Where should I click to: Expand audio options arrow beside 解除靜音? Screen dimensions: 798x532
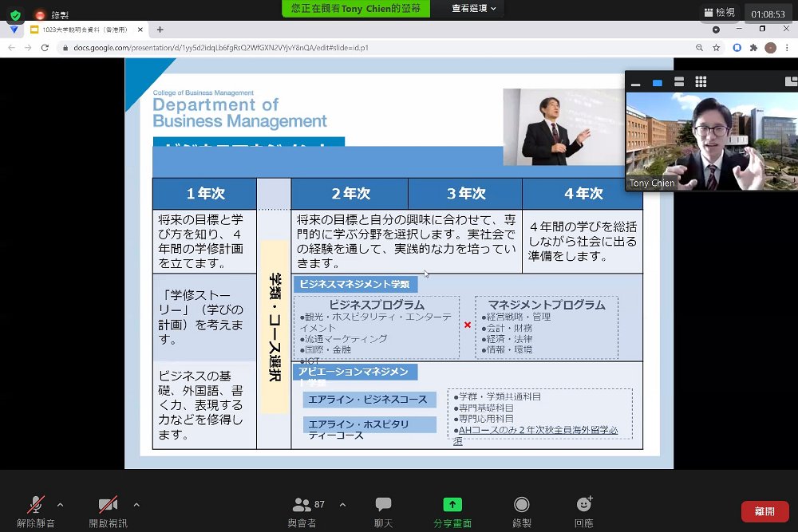(61, 505)
